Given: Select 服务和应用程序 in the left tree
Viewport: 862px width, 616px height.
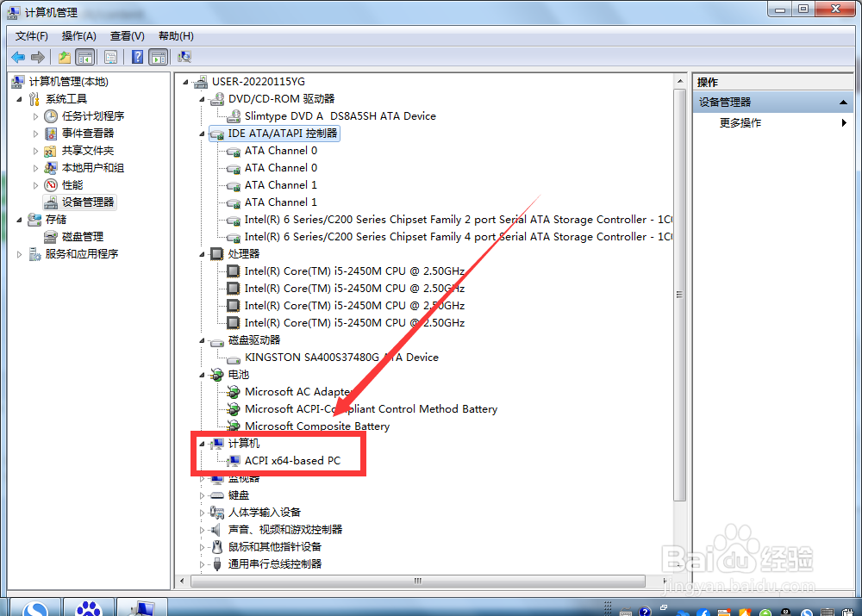Looking at the screenshot, I should coord(82,254).
